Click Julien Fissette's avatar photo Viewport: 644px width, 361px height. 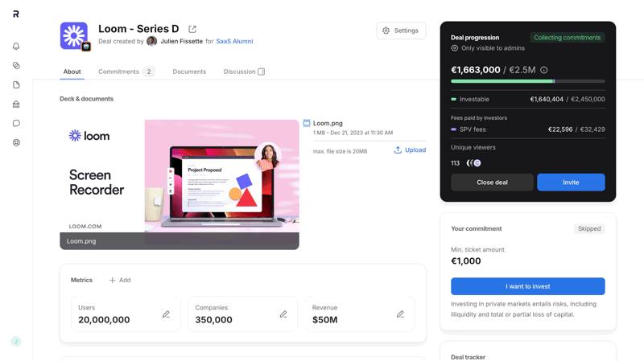point(152,41)
